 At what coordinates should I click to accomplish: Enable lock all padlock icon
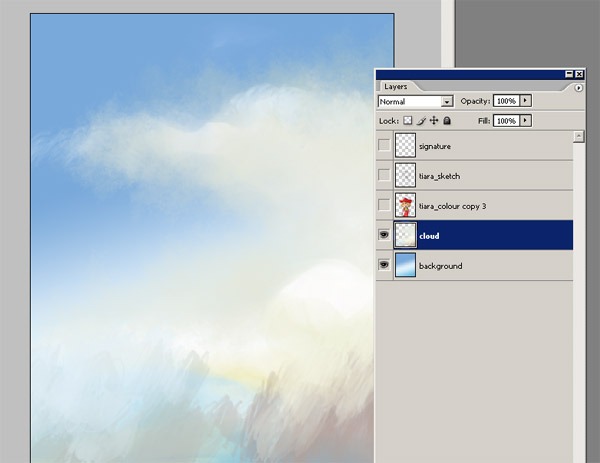pyautogui.click(x=447, y=121)
